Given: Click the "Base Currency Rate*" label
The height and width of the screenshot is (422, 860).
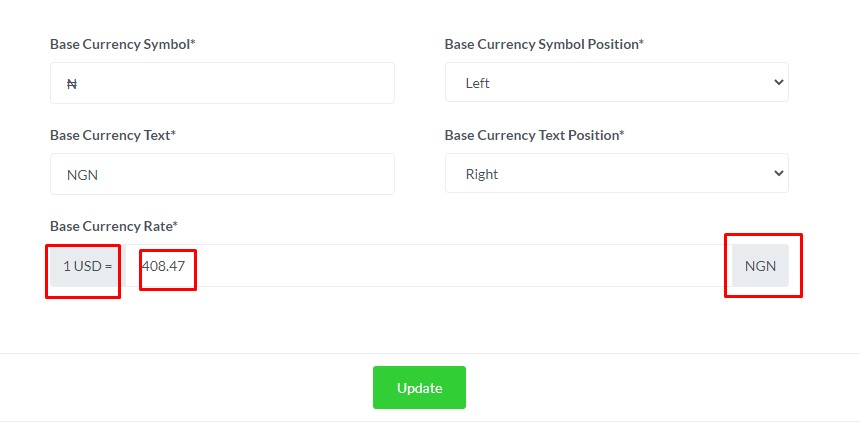Looking at the screenshot, I should pos(114,226).
